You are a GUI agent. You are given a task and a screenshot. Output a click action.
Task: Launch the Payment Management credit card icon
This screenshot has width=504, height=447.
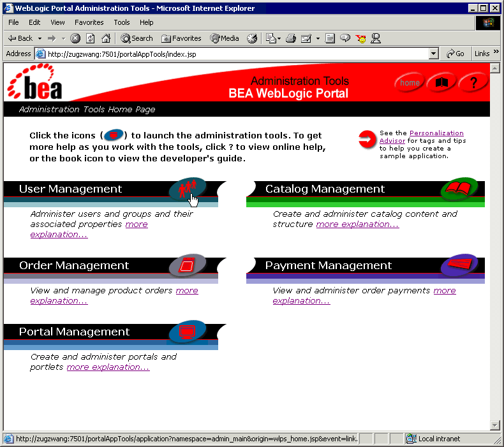coord(459,265)
